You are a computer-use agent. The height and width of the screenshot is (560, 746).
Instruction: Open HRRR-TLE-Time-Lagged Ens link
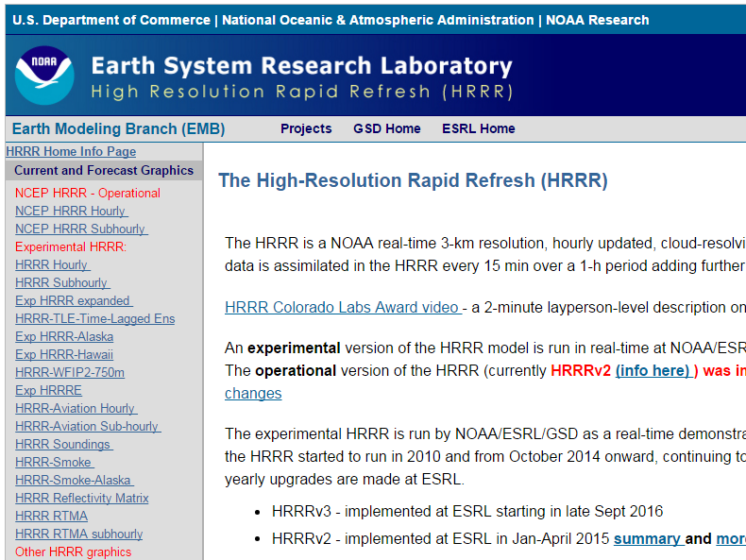click(94, 319)
